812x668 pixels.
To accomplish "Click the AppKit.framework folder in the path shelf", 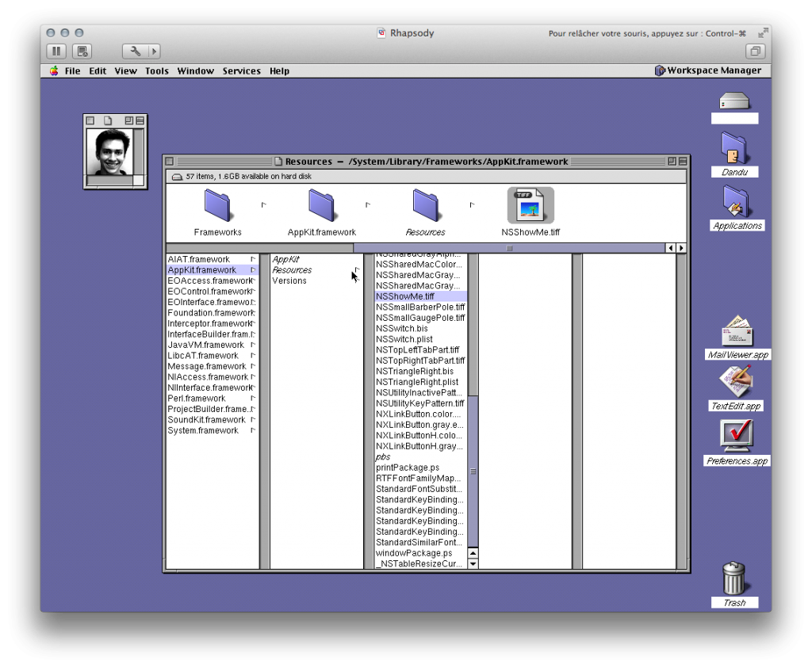I will coord(322,205).
